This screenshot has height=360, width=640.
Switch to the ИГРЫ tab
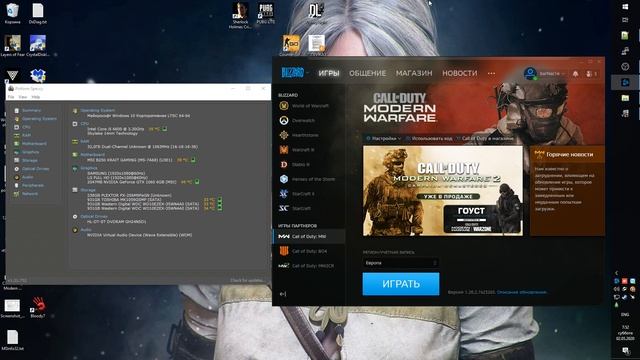[x=329, y=73]
